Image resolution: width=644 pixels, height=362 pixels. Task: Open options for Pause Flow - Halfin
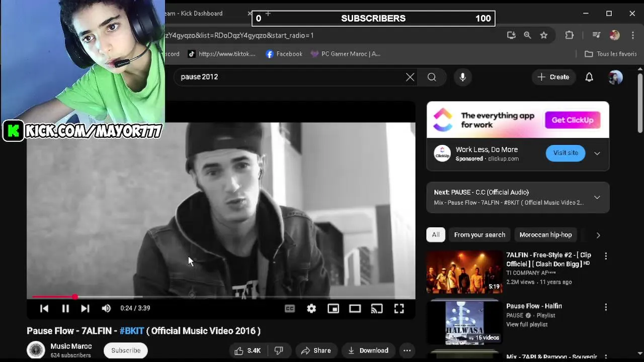pyautogui.click(x=606, y=307)
